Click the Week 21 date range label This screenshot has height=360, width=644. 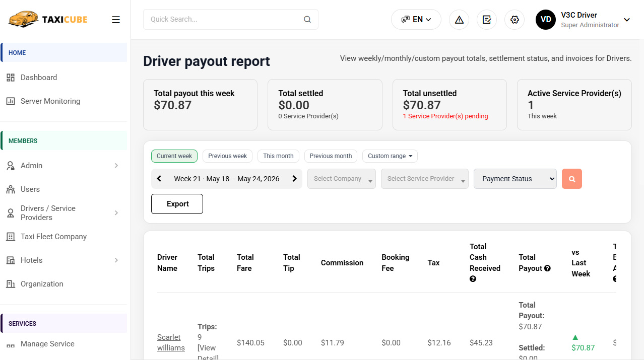pos(227,179)
